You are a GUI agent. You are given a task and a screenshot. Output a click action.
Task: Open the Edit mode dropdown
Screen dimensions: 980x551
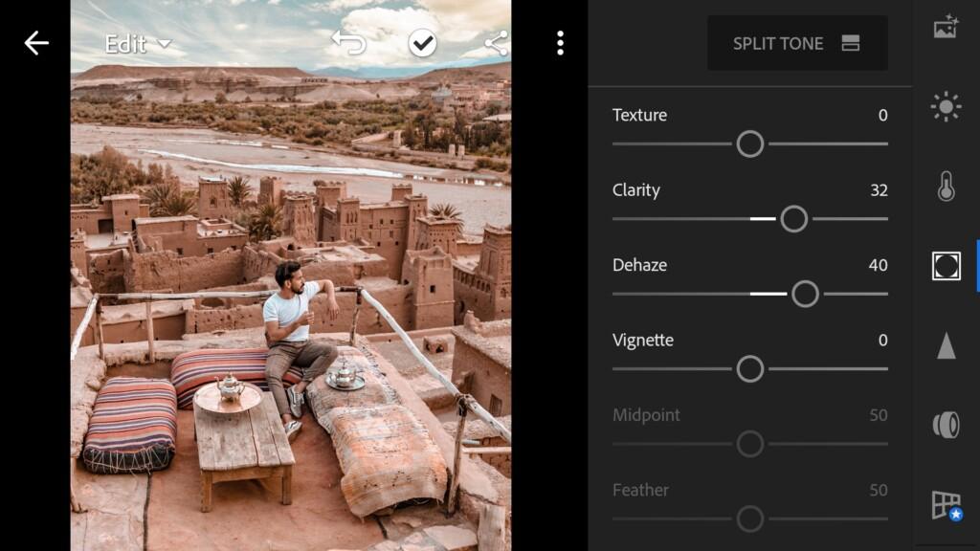(x=137, y=44)
